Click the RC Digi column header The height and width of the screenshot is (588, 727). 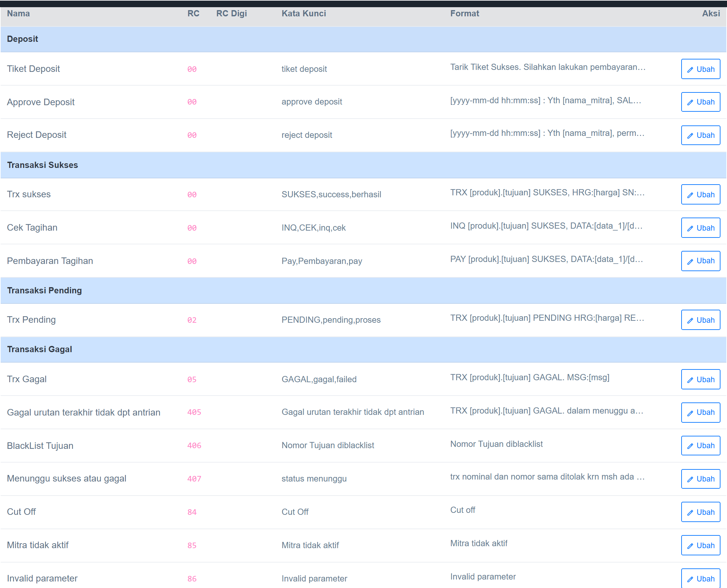click(x=231, y=13)
